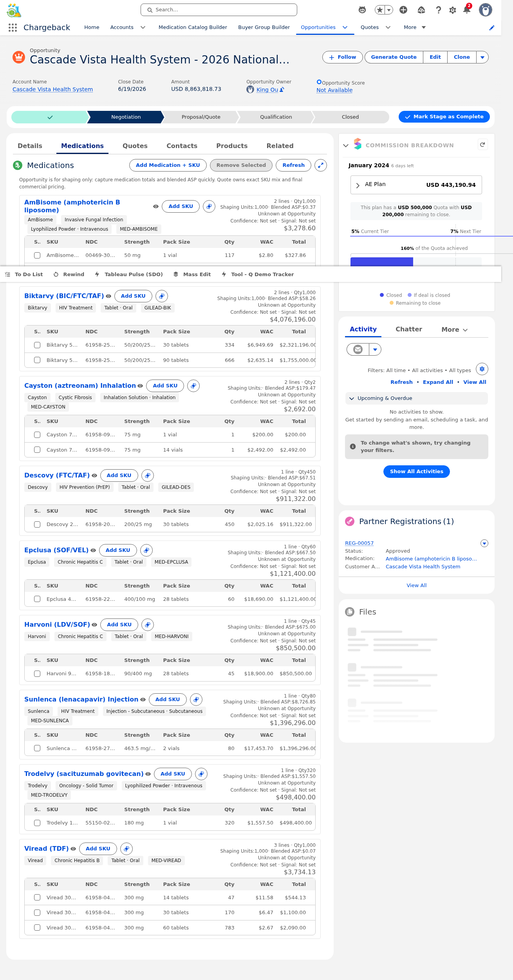Click the global Search field
This screenshot has width=513, height=980.
point(219,10)
